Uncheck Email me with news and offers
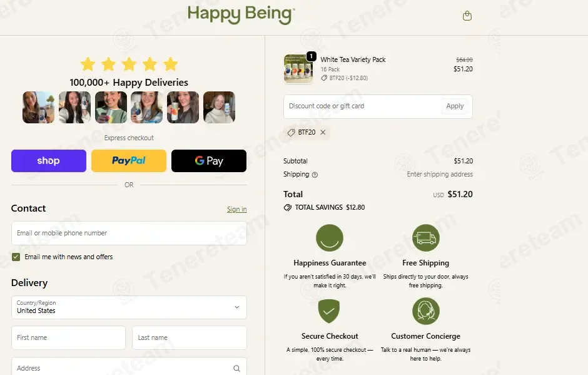Image resolution: width=588 pixels, height=375 pixels. [16, 257]
